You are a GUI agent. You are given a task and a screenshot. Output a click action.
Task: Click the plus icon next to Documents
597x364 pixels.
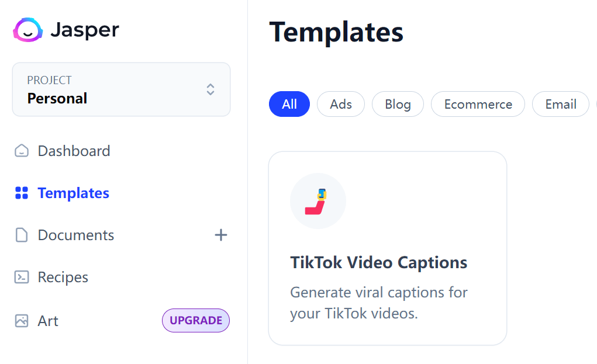221,235
